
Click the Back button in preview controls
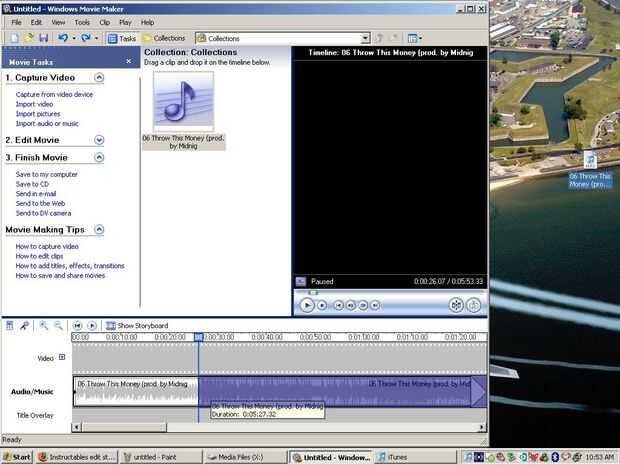point(338,305)
